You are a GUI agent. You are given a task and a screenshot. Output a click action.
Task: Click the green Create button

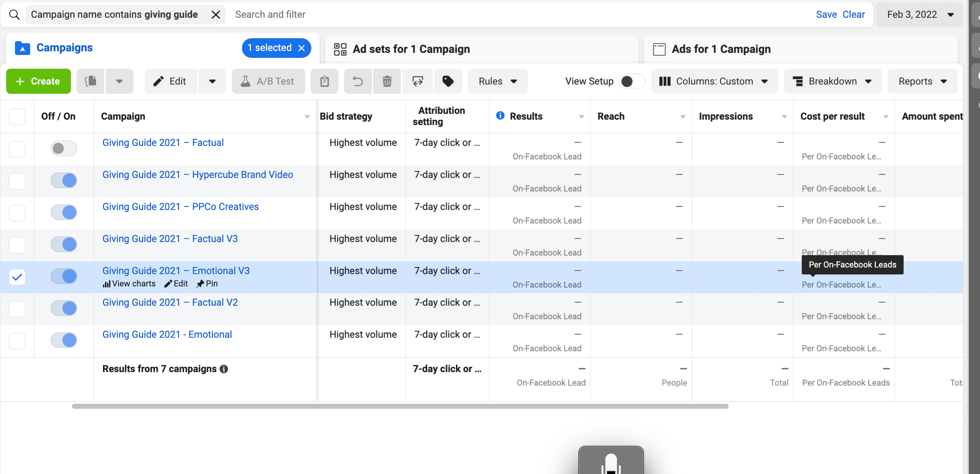click(x=39, y=81)
